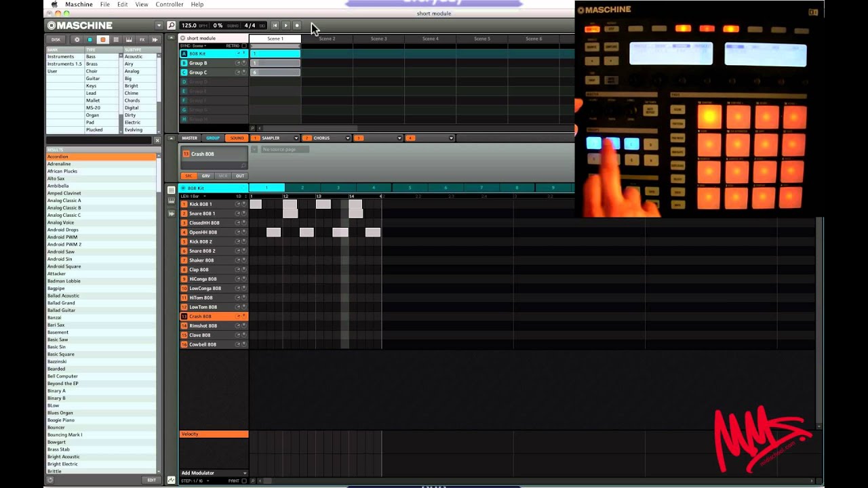Select the Pattern grid filter icon in the browser

pos(116,40)
